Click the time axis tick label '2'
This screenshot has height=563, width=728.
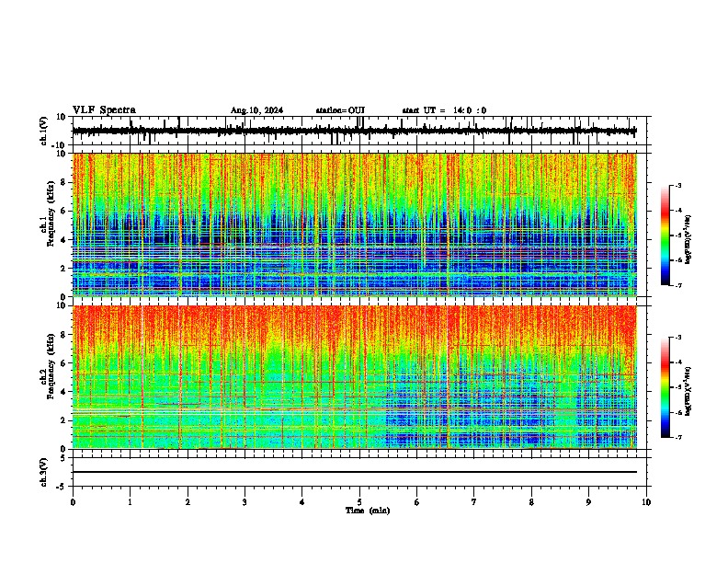(x=188, y=502)
